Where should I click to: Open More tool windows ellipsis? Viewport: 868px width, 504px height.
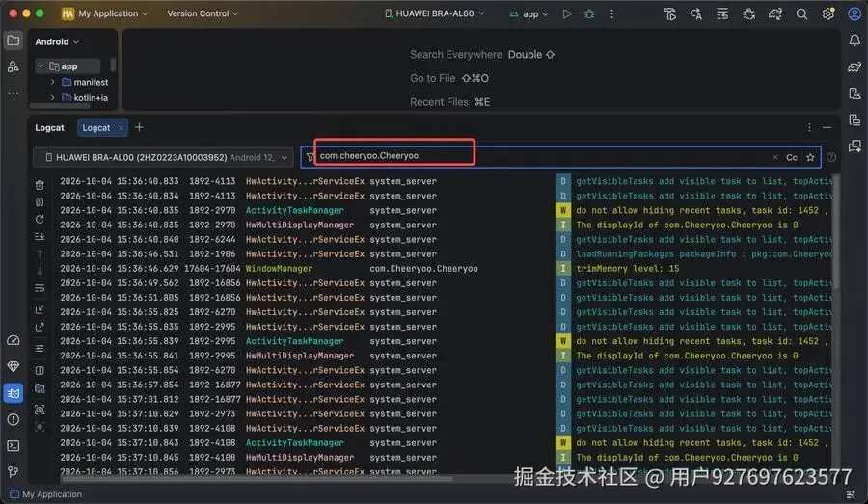[14, 93]
